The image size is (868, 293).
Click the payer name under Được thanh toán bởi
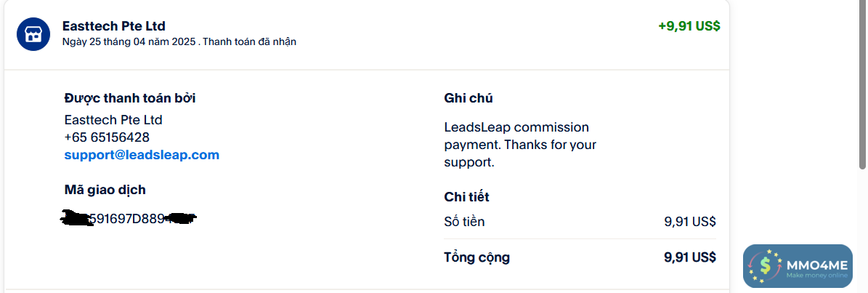113,120
